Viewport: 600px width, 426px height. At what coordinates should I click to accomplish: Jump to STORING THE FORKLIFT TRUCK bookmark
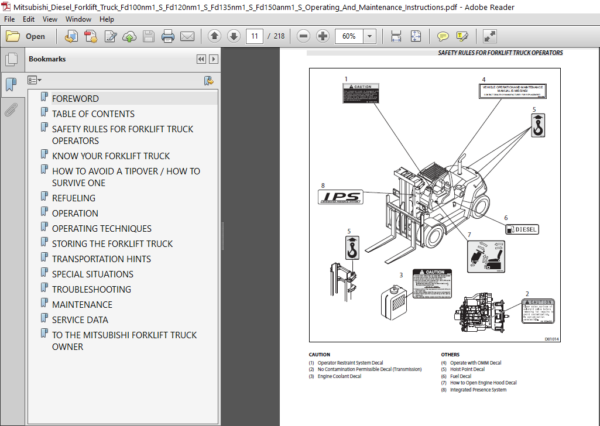[x=112, y=243]
